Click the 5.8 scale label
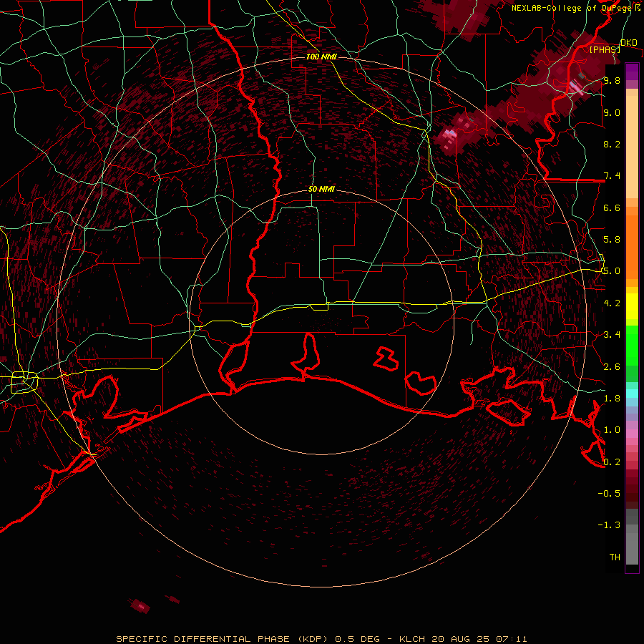The height and width of the screenshot is (644, 644). [612, 240]
